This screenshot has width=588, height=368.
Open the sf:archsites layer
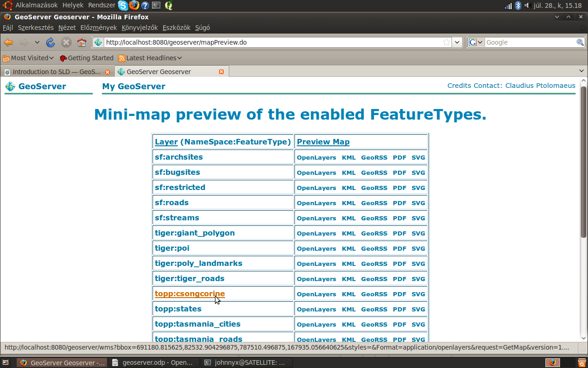click(x=179, y=157)
